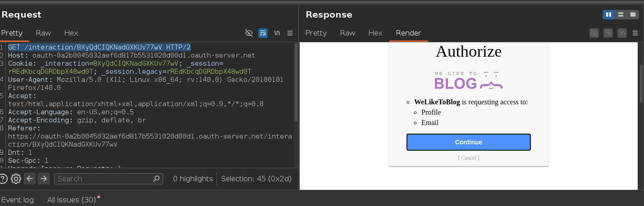The image size is (644, 206).
Task: Open the Request panel hamburger options menu
Action: [290, 33]
